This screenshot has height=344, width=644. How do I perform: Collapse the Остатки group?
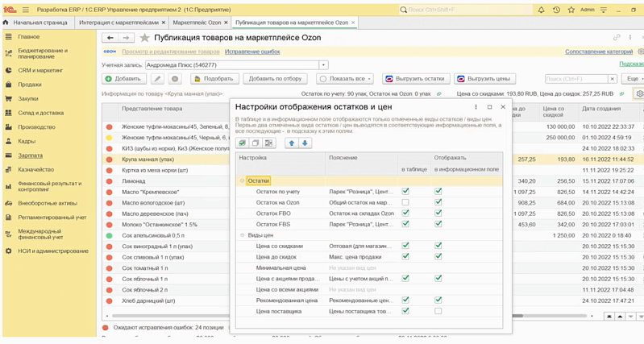pyautogui.click(x=242, y=180)
